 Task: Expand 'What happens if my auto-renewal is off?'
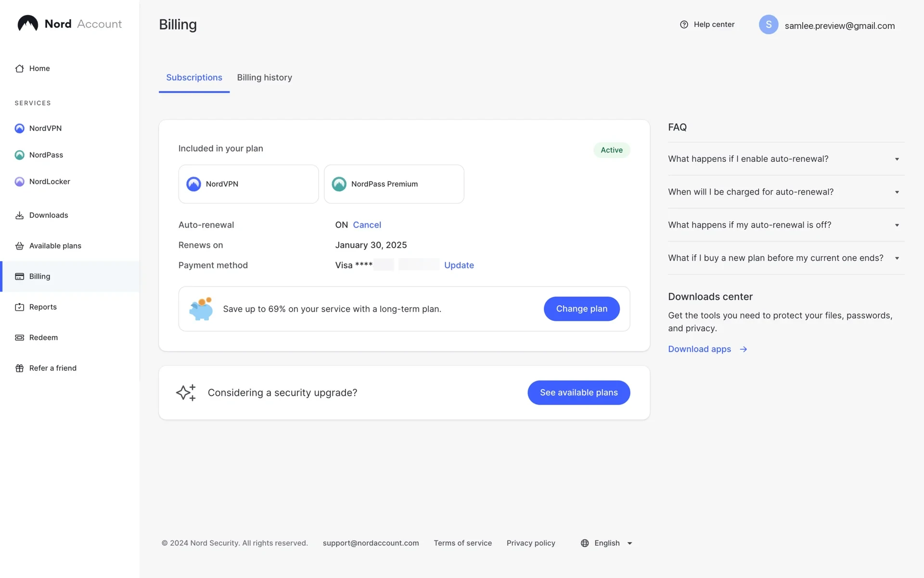click(x=786, y=225)
